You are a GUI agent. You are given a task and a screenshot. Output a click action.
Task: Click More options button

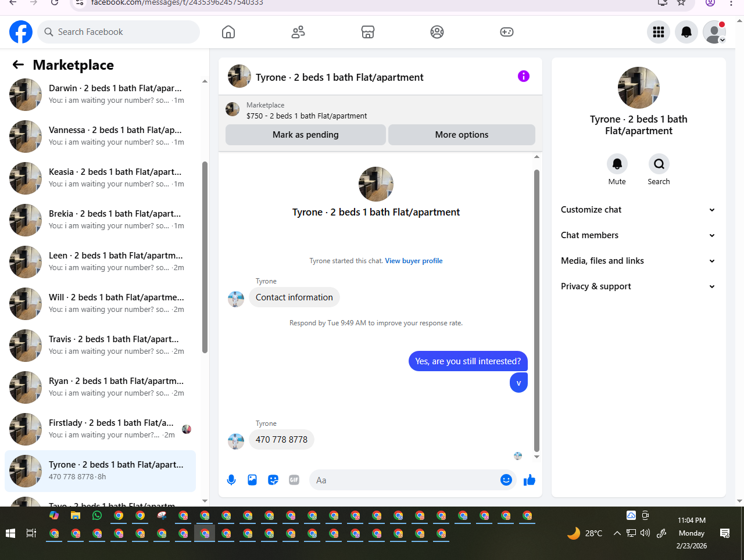coord(462,135)
